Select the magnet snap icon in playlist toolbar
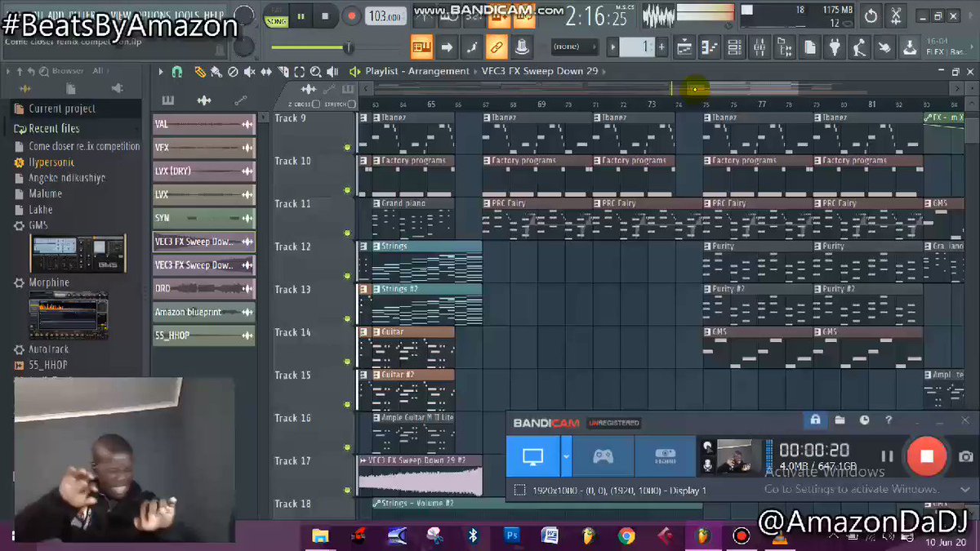The image size is (980, 551). point(177,72)
